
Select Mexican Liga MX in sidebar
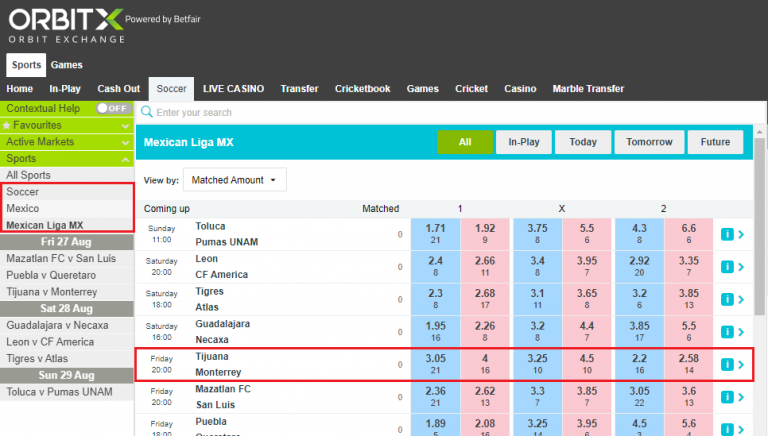68,225
